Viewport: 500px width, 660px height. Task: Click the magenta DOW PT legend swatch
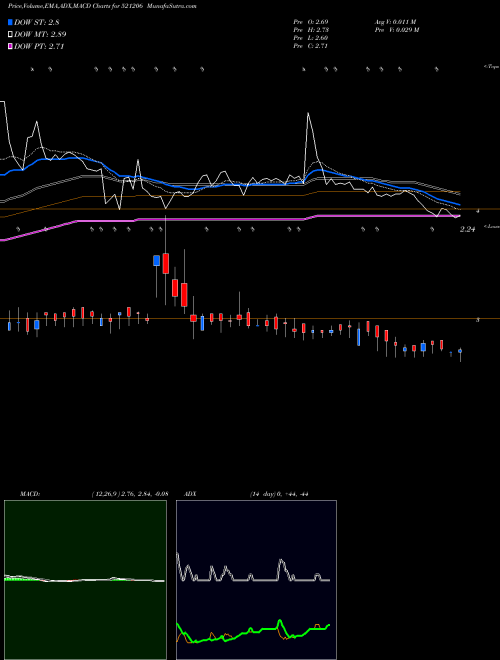pos(11,46)
